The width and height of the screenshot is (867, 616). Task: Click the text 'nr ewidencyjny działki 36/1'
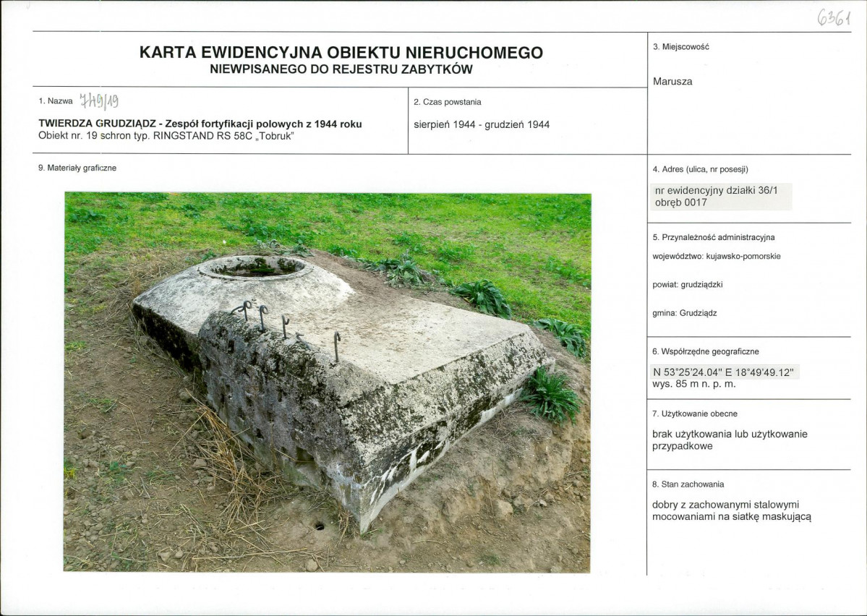(716, 190)
